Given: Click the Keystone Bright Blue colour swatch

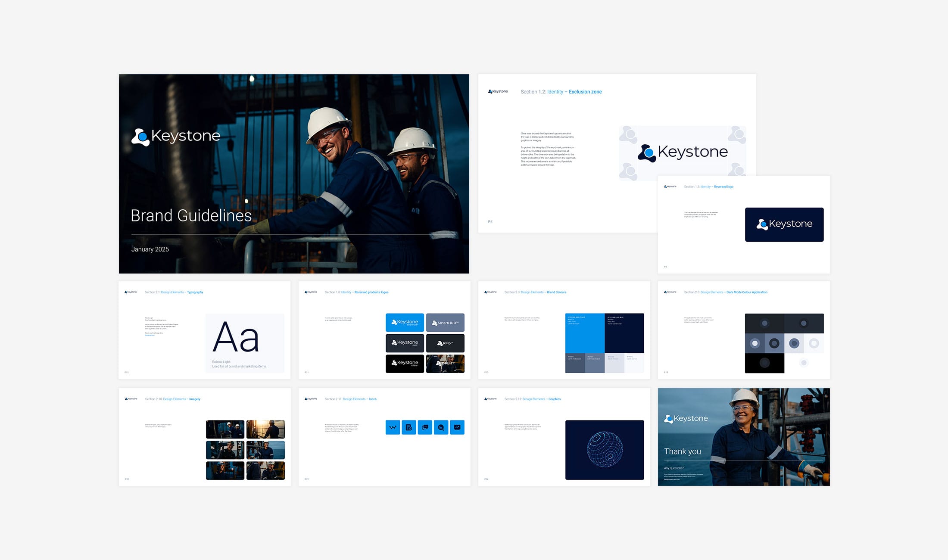Looking at the screenshot, I should click(585, 333).
